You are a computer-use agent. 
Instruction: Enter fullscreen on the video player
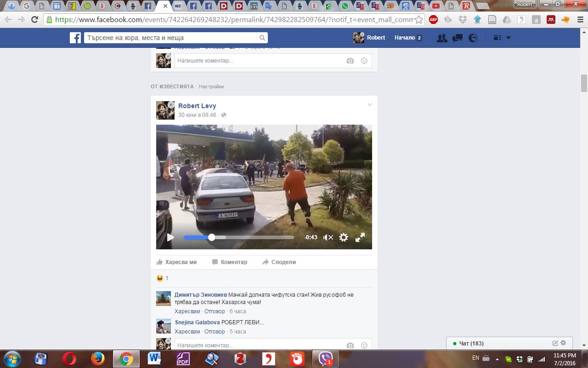pos(360,237)
